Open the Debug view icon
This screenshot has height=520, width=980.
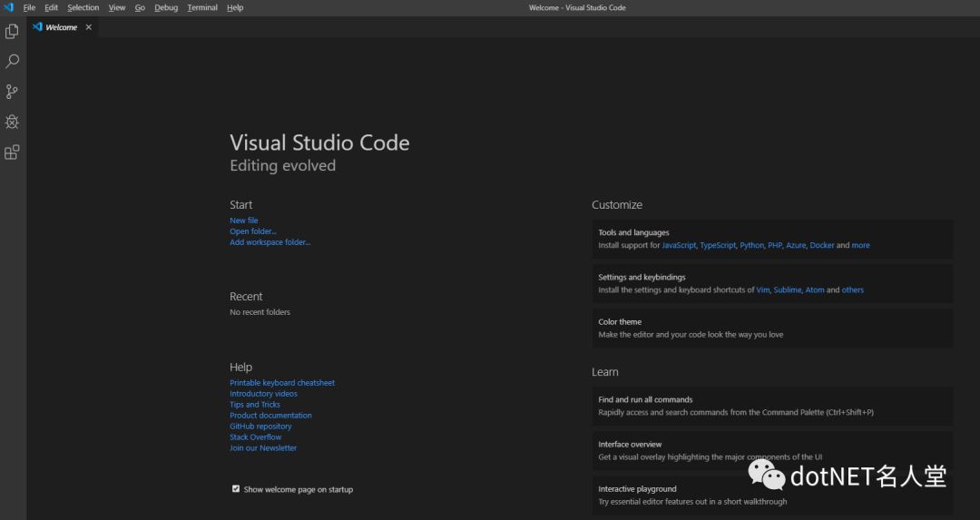point(12,122)
